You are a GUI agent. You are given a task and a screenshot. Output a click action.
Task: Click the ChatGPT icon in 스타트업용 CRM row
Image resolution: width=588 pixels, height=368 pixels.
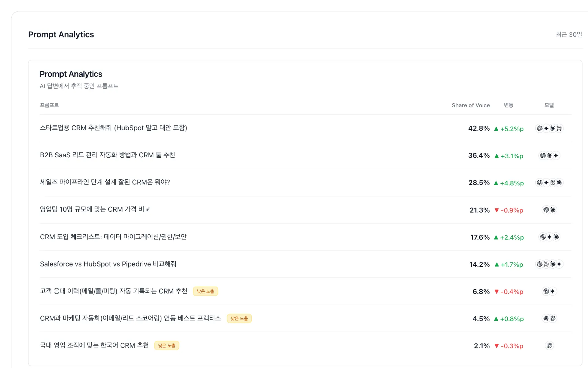click(x=540, y=128)
